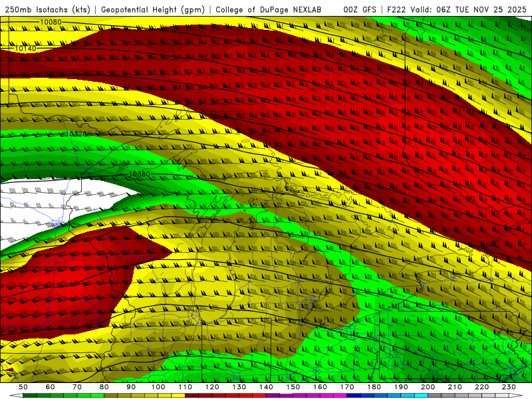Click the 220 value on the color scale
This screenshot has width=532, height=399.
(x=481, y=387)
